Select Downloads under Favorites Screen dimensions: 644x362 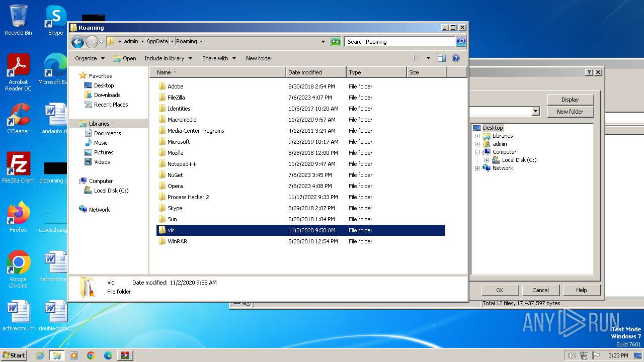tap(107, 95)
